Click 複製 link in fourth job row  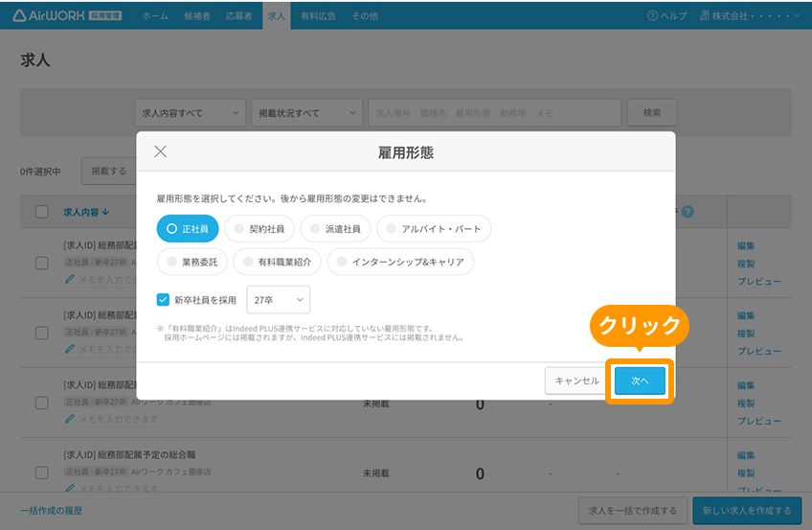click(x=746, y=473)
